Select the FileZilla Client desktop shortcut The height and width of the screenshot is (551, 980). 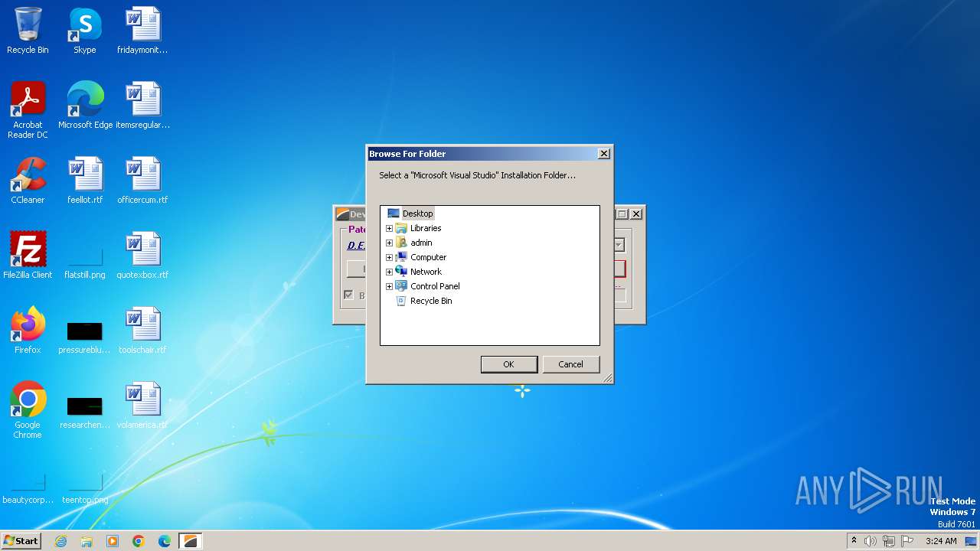pos(28,256)
